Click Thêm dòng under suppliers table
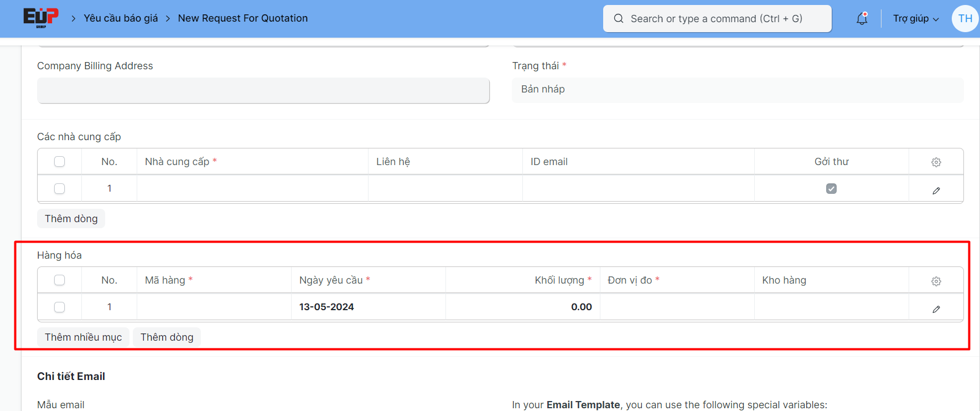This screenshot has height=411, width=980. pos(71,219)
